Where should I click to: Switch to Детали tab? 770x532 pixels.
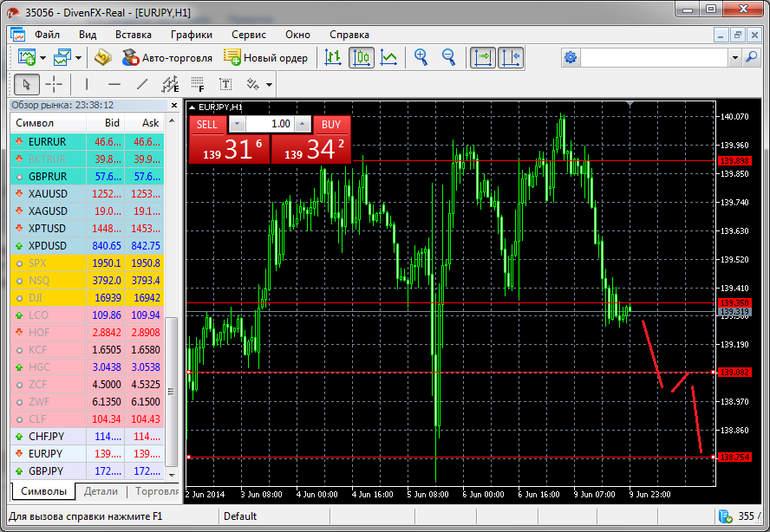coord(101,491)
